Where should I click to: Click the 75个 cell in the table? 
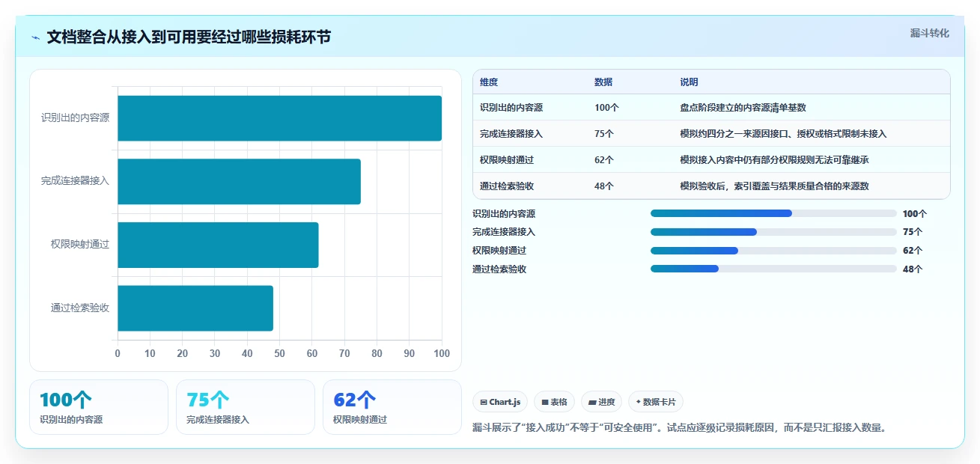pos(604,134)
